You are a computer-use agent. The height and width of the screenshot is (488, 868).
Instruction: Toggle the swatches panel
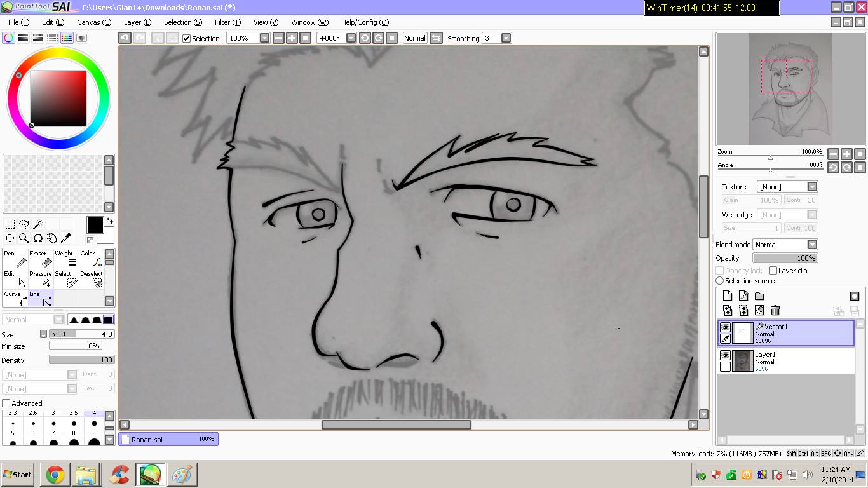tap(67, 38)
